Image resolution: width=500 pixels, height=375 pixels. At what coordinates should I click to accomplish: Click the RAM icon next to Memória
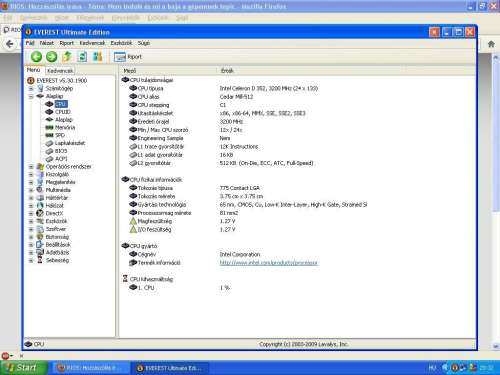pos(49,127)
